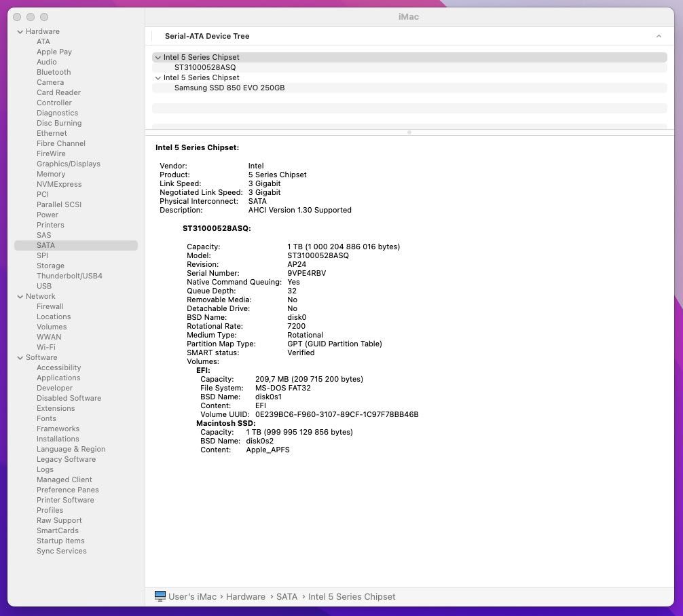Image resolution: width=683 pixels, height=616 pixels.
Task: Open Parallel SCSI section
Action: (59, 204)
